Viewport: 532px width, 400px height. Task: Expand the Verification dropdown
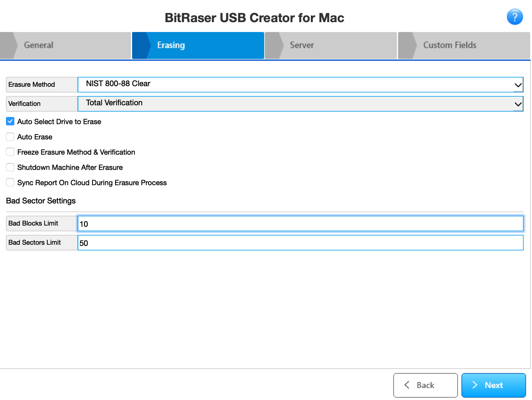click(300, 104)
